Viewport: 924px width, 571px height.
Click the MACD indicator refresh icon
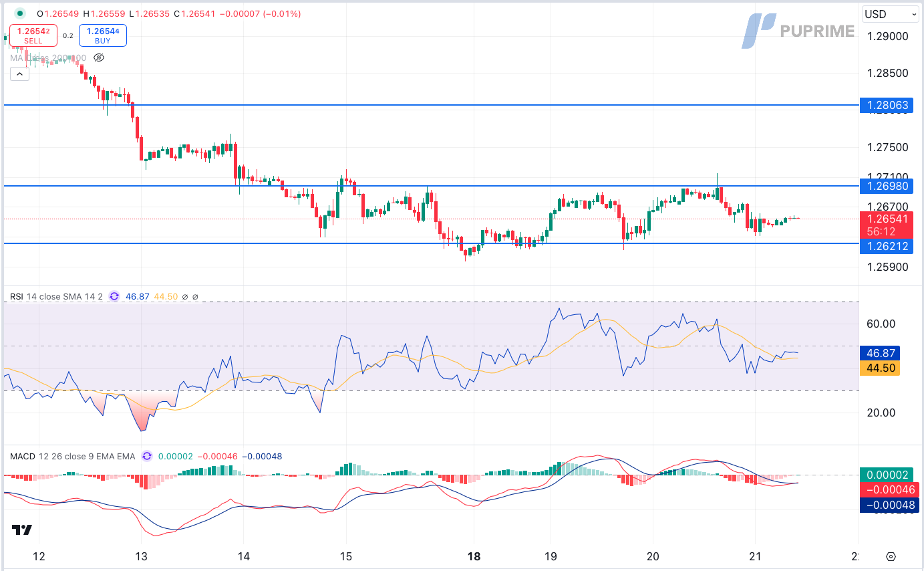pyautogui.click(x=146, y=456)
